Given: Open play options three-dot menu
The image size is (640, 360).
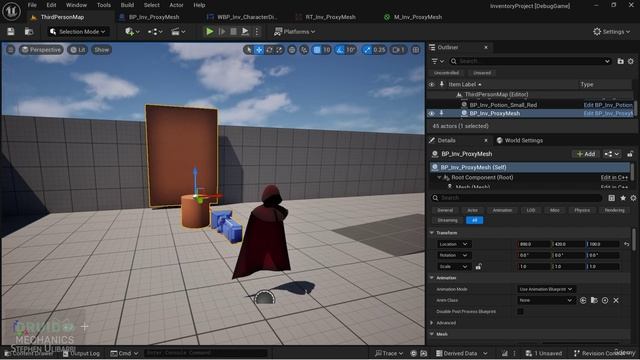Looking at the screenshot, I should tap(257, 31).
